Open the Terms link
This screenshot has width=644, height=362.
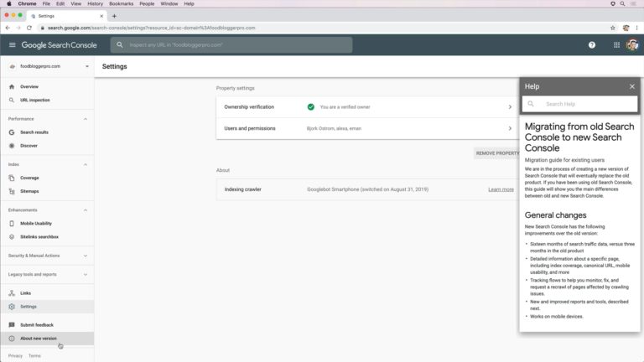point(34,356)
